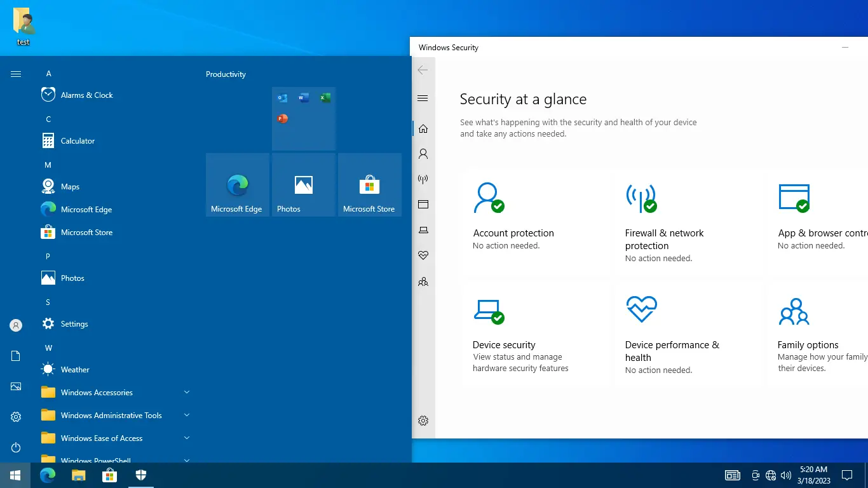Viewport: 868px width, 488px height.
Task: Expand the Windows Ease of Access folder
Action: point(116,438)
